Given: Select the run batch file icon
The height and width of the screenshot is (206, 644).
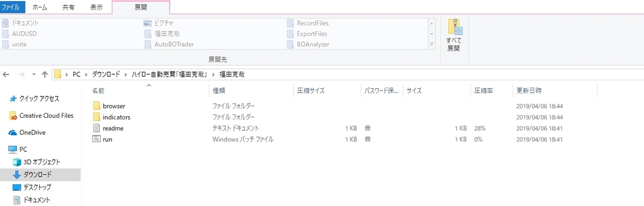Looking at the screenshot, I should pos(97,139).
